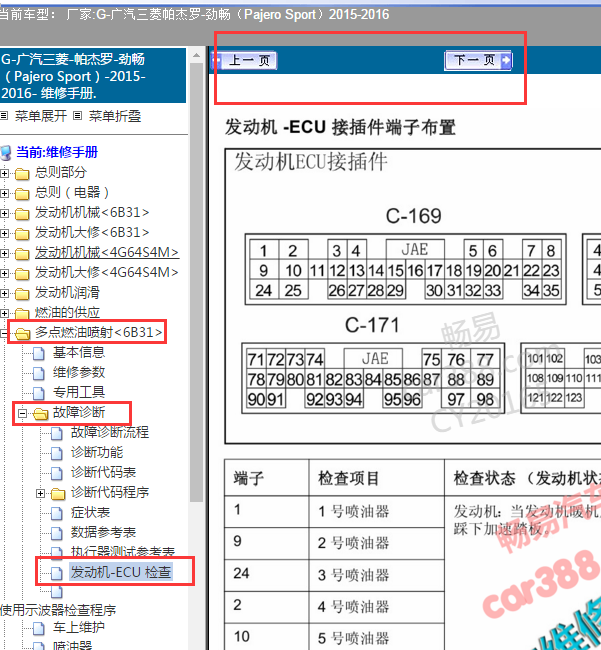This screenshot has width=601, height=650.
Task: Click the 故障诊断 open folder icon
Action: 41,413
